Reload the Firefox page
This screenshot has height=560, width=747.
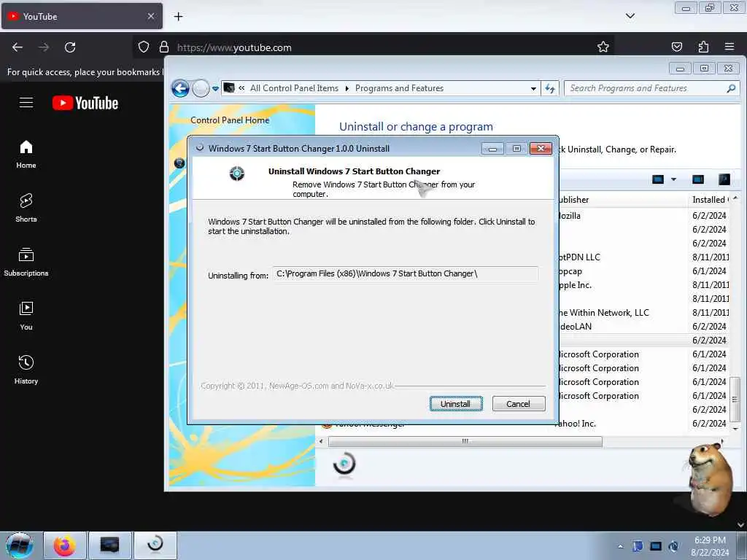(70, 47)
